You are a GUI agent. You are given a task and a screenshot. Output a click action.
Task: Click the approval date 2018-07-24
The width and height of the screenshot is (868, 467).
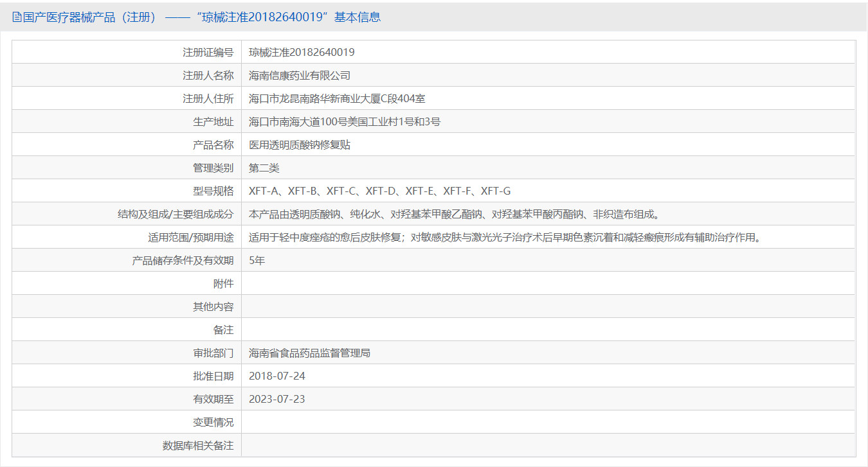tap(276, 376)
